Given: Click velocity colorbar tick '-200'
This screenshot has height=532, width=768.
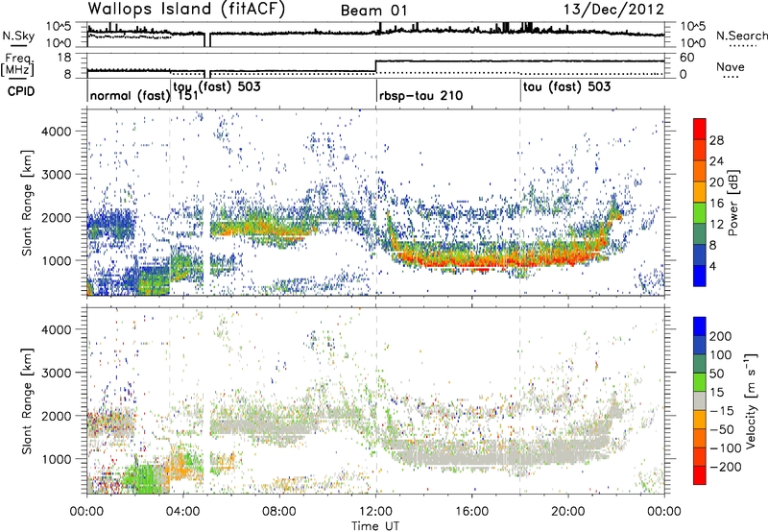Looking at the screenshot, I should click(726, 467).
